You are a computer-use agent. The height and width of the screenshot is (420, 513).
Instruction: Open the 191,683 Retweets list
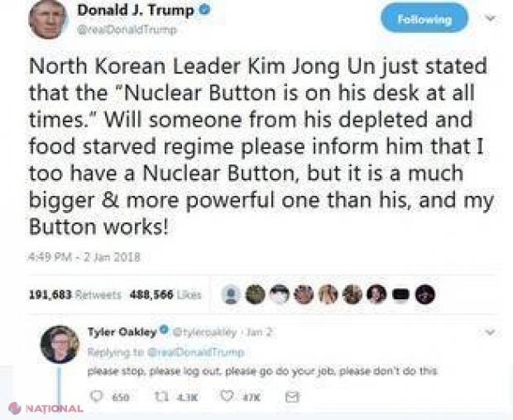pyautogui.click(x=75, y=295)
